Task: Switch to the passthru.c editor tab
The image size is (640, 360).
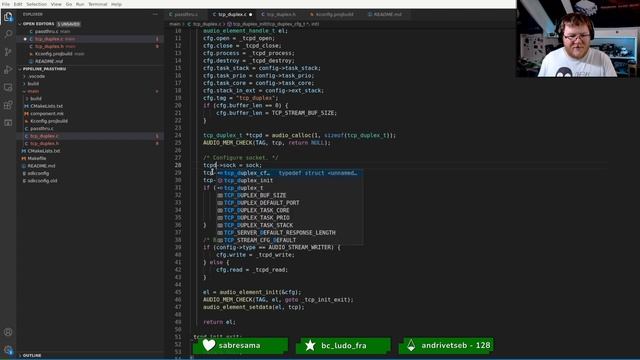Action: click(x=186, y=14)
